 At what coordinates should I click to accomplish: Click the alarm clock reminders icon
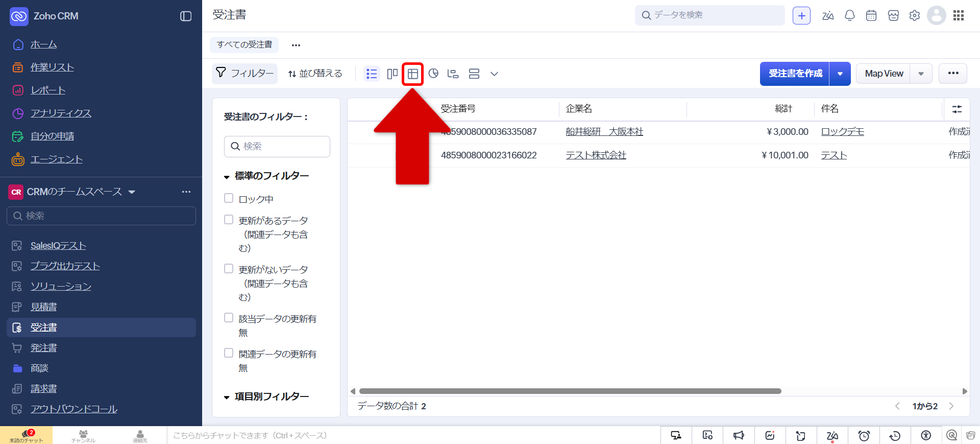click(864, 436)
